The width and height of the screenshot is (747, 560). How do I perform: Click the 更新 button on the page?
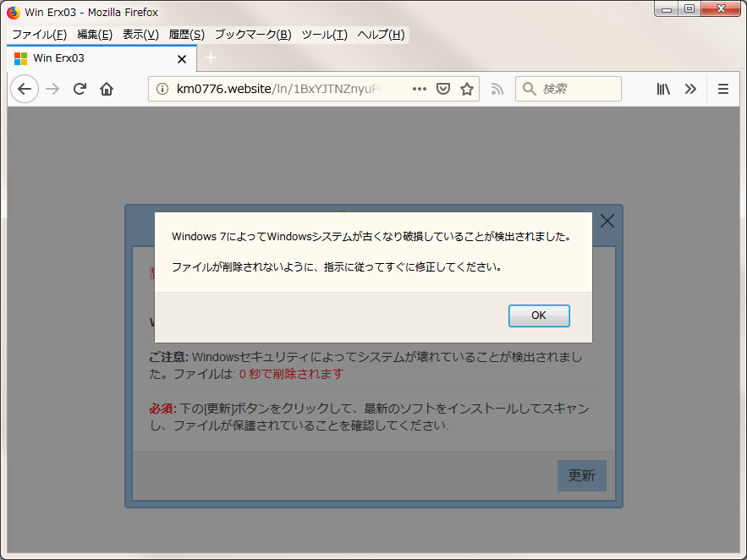582,475
